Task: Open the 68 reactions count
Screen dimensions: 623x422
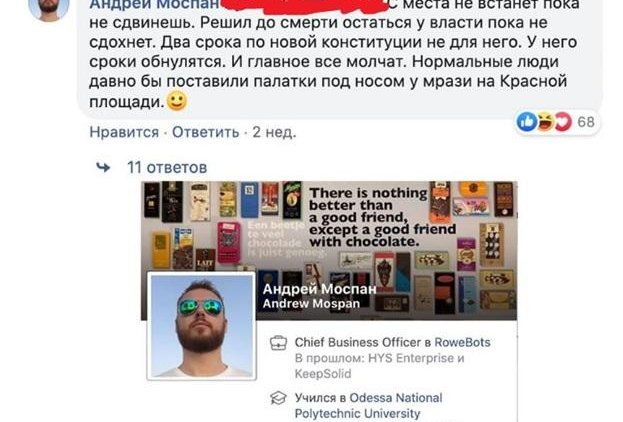Action: tap(586, 122)
